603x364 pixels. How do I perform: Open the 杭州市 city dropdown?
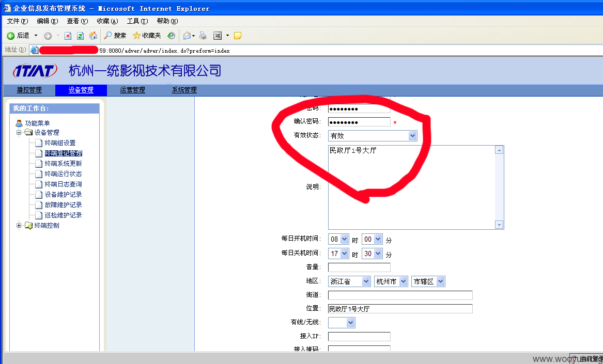[x=391, y=282]
